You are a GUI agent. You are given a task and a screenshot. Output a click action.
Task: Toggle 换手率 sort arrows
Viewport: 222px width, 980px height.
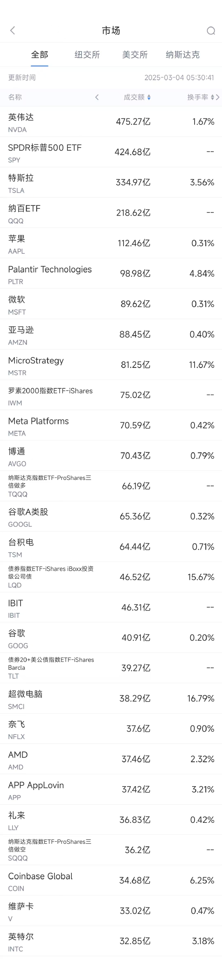213,97
